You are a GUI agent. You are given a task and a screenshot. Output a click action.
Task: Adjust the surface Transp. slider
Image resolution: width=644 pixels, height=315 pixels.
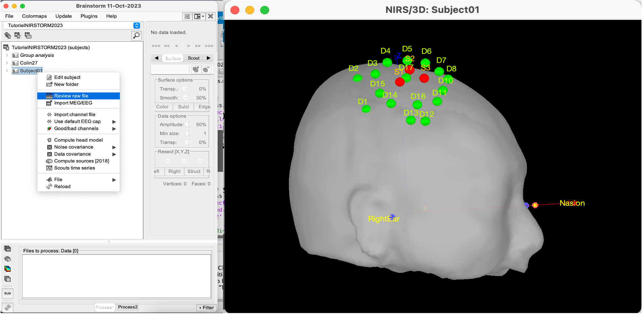pyautogui.click(x=185, y=89)
